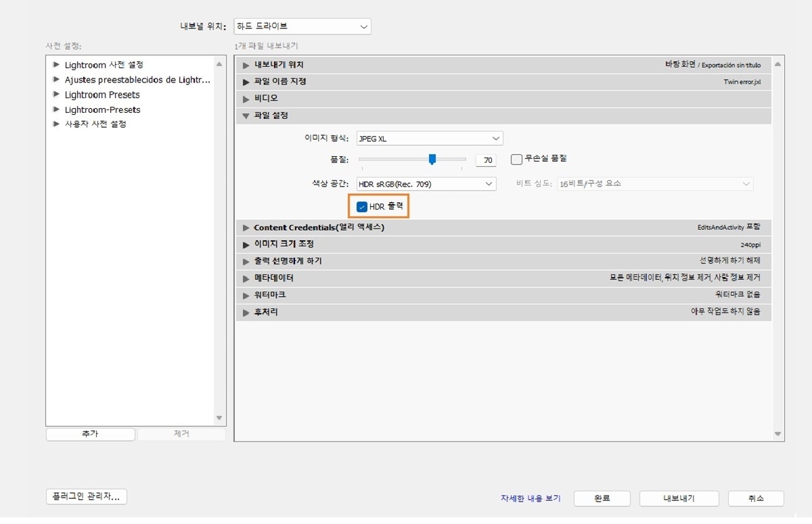812x524 pixels.
Task: Click the 품질 quality slider handle
Action: (432, 159)
